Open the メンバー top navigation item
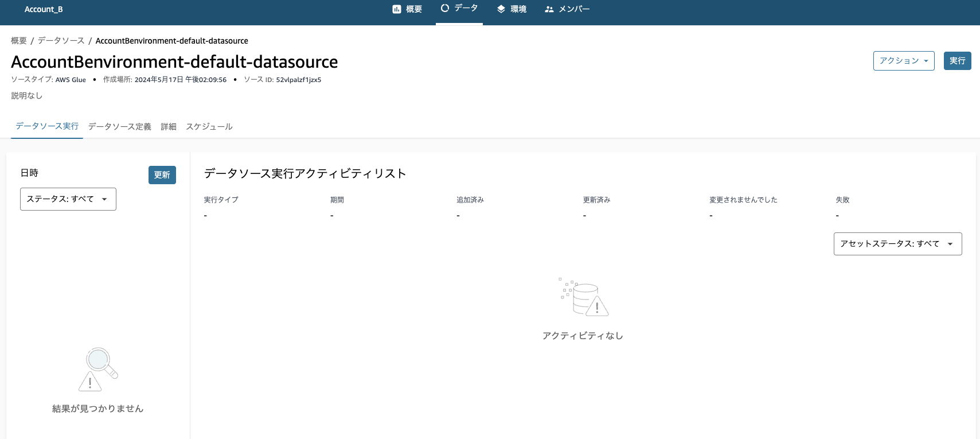Image resolution: width=980 pixels, height=439 pixels. [x=567, y=9]
